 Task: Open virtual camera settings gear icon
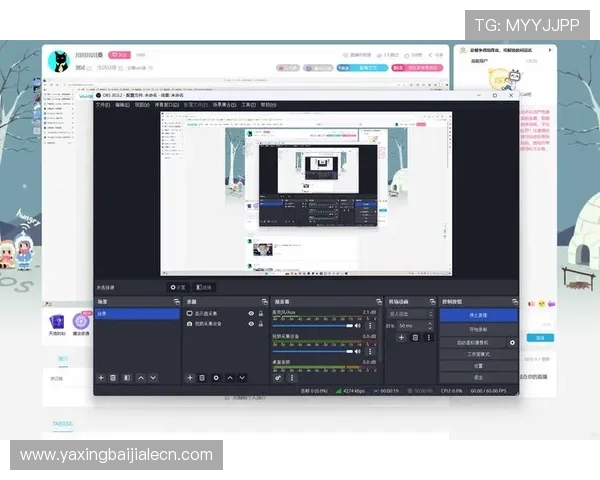click(512, 343)
